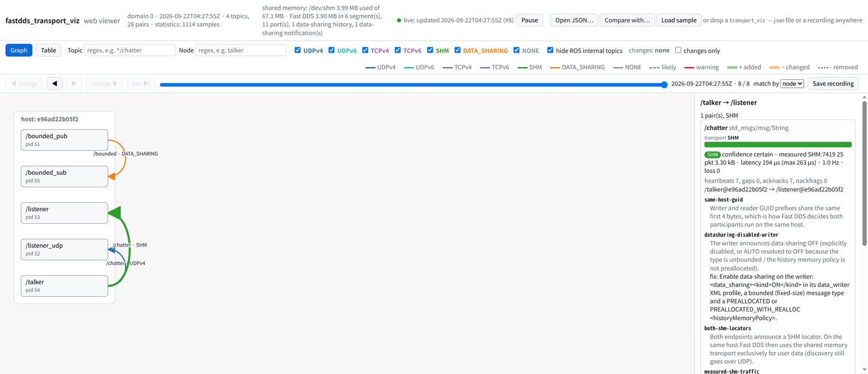Disable the TCPv6 transport filter
The image size is (868, 374).
coord(398,50)
